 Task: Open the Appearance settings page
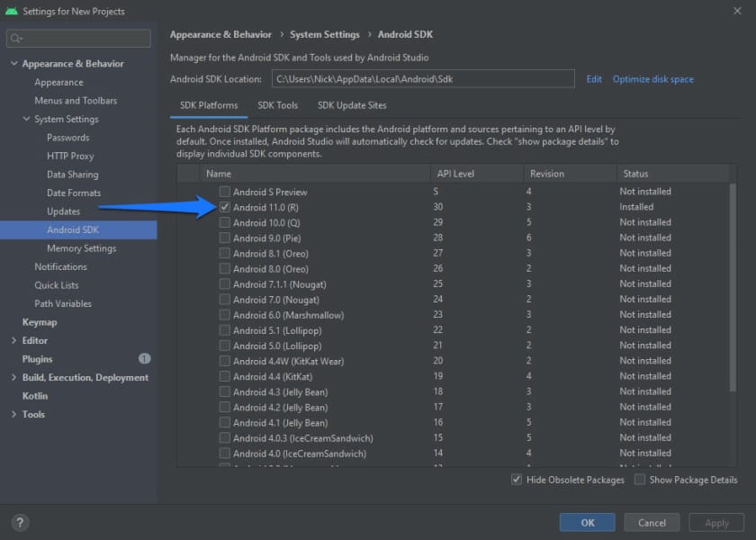58,83
